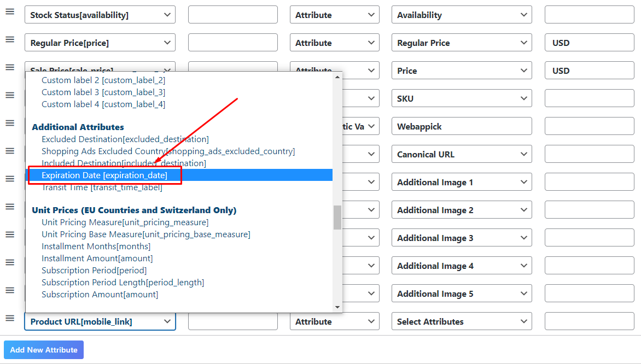Click the Unit Pricing Measure link

[x=125, y=222]
